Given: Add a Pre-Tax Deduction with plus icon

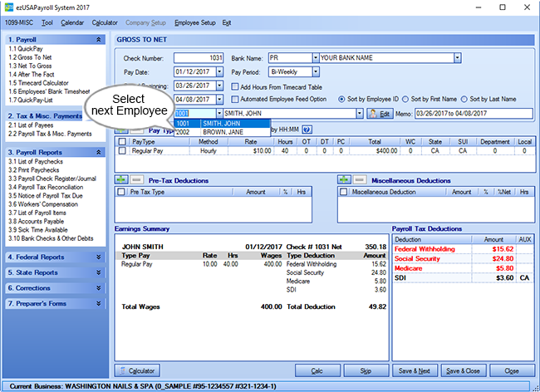Looking at the screenshot, I should coord(122,179).
